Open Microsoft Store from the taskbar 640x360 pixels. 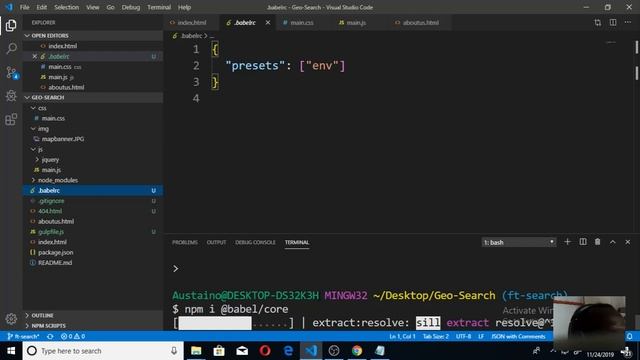tap(219, 351)
